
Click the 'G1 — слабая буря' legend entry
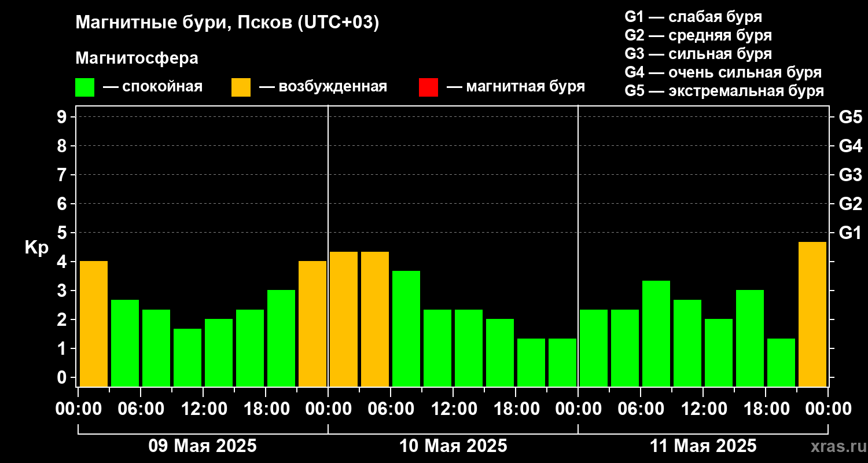(694, 17)
